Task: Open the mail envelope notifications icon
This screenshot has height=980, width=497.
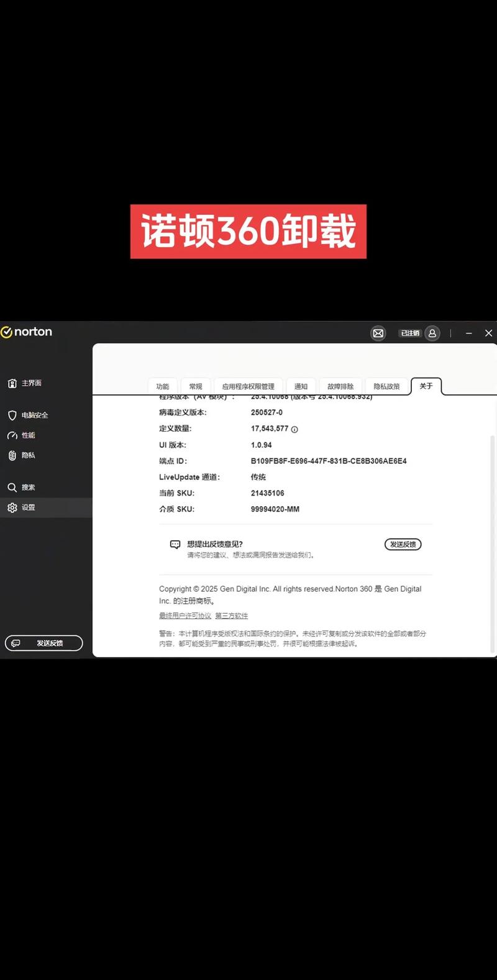Action: (378, 333)
